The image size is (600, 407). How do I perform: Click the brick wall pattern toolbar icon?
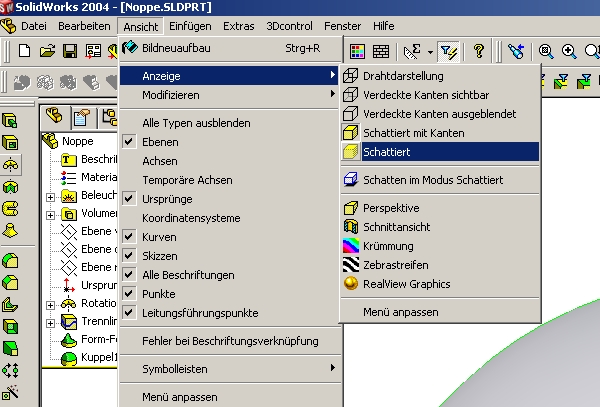coord(381,51)
